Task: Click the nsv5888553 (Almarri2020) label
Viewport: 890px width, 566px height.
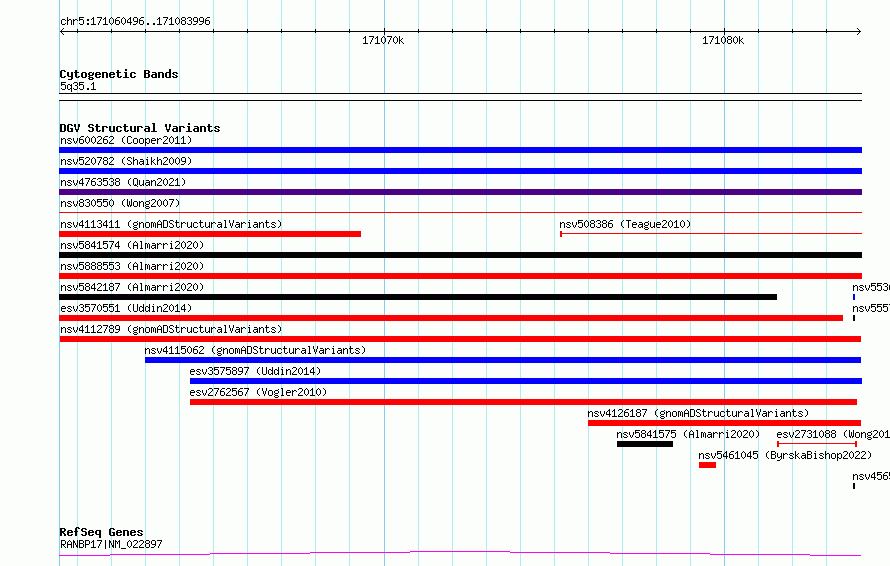Action: [132, 266]
